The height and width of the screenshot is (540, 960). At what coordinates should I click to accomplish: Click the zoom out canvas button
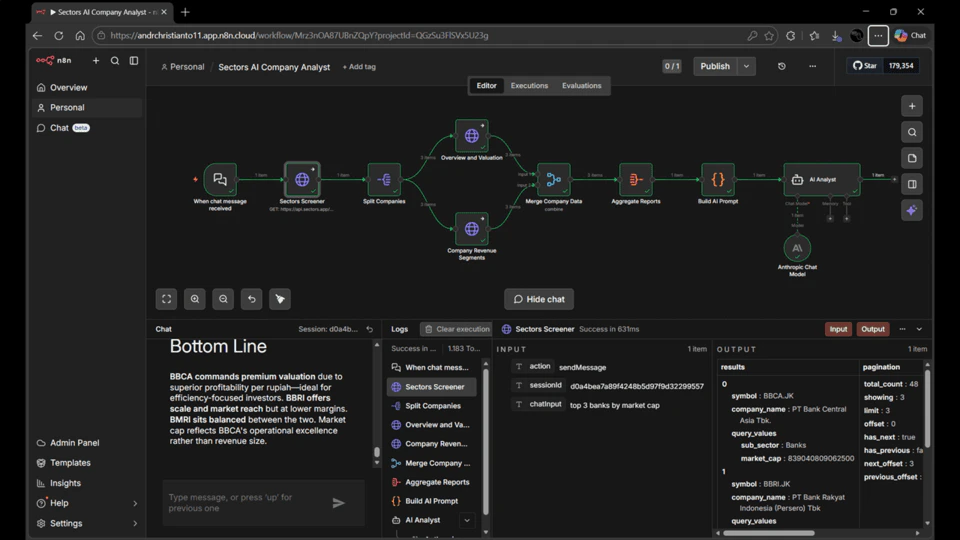(223, 299)
